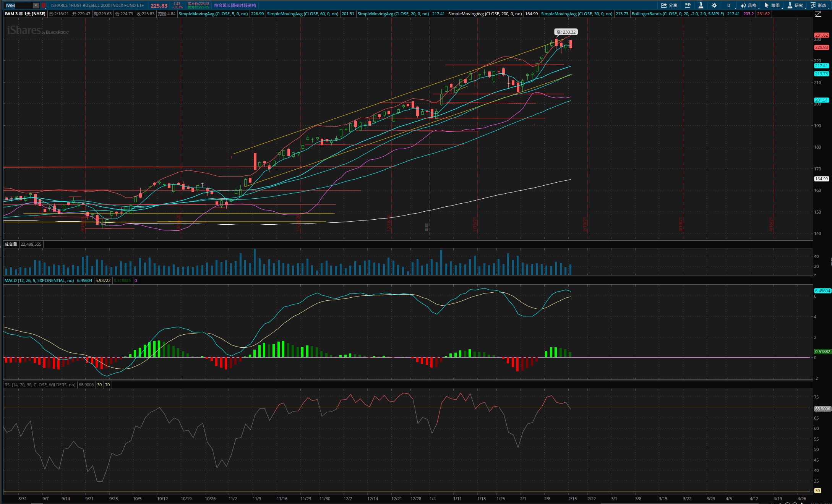Click the 成交量 volume panel label
The width and height of the screenshot is (832, 504).
tap(11, 244)
